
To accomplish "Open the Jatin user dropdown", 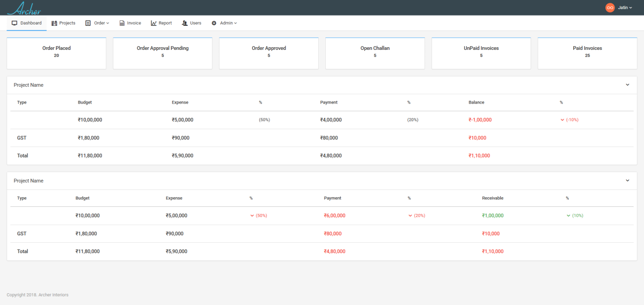I will pyautogui.click(x=625, y=8).
